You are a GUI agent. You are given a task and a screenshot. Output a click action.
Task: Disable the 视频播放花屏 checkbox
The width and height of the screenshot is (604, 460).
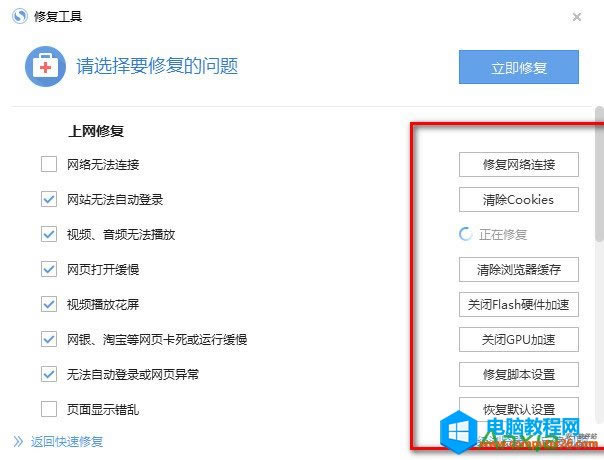(49, 304)
